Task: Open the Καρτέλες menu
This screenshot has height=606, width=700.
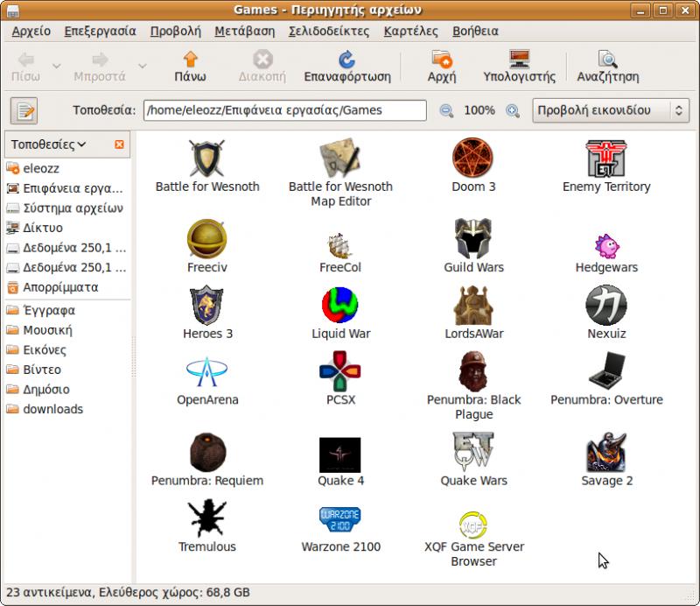Action: point(410,32)
